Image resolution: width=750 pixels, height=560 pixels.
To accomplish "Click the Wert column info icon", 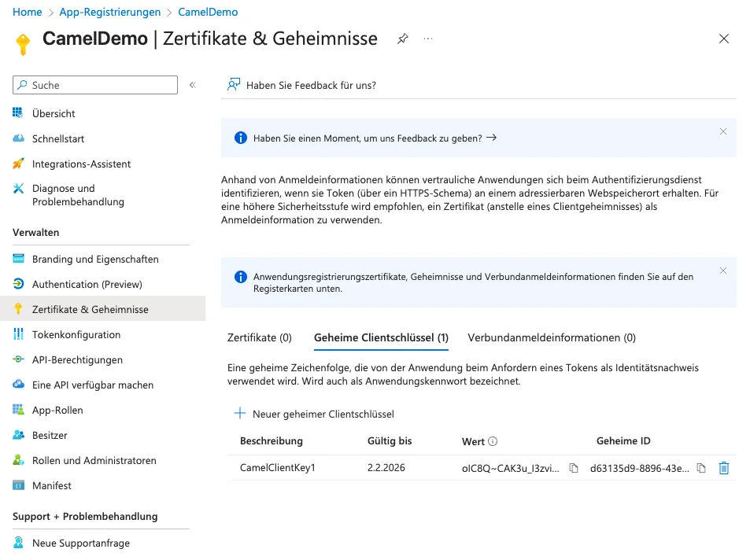I will [x=493, y=441].
